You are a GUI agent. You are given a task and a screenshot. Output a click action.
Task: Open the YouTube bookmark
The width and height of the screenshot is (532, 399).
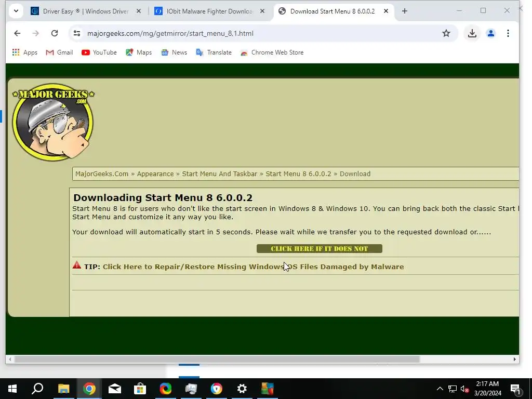pos(99,52)
